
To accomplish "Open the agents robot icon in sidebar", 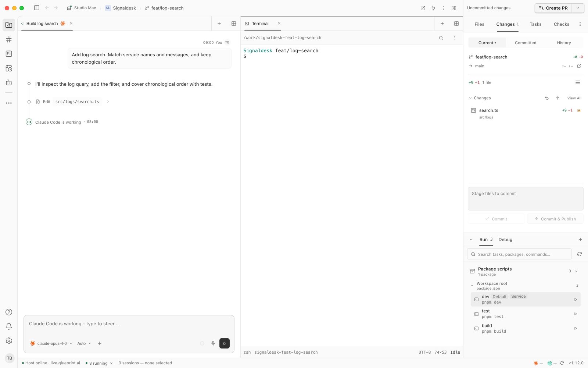I will click(9, 82).
